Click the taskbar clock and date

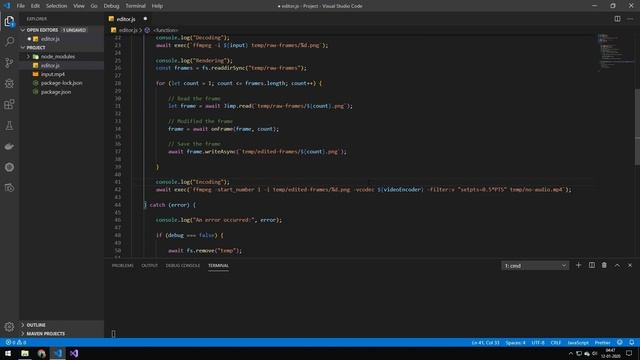(x=610, y=353)
